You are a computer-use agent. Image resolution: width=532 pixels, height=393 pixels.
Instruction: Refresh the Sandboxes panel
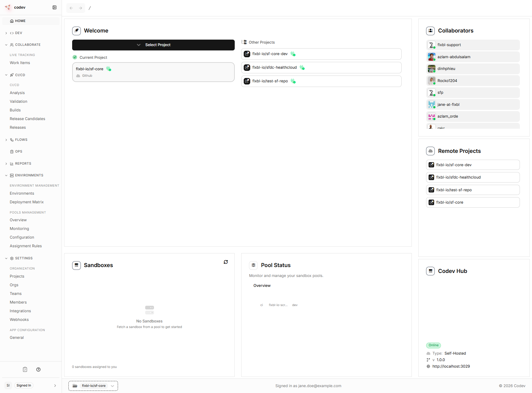click(x=226, y=262)
